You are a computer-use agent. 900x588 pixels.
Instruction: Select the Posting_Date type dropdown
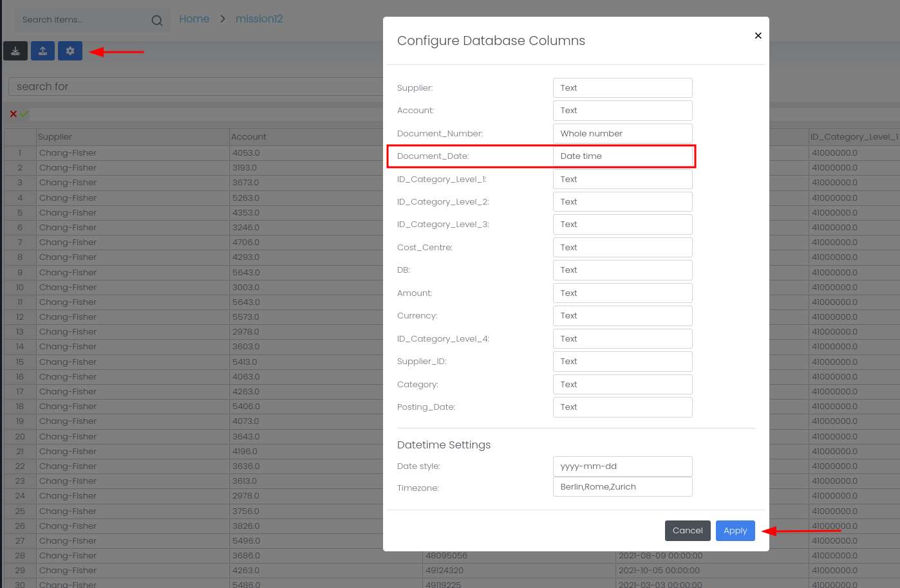[x=622, y=407]
